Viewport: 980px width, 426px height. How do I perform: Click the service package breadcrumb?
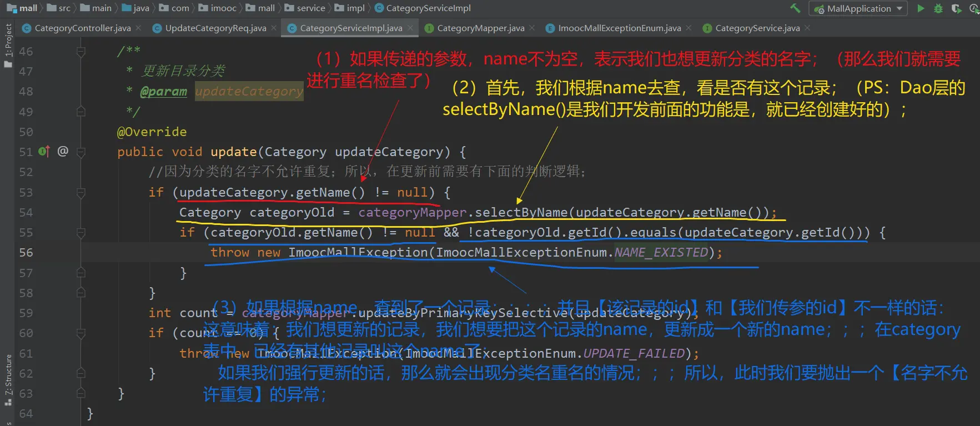pos(305,8)
